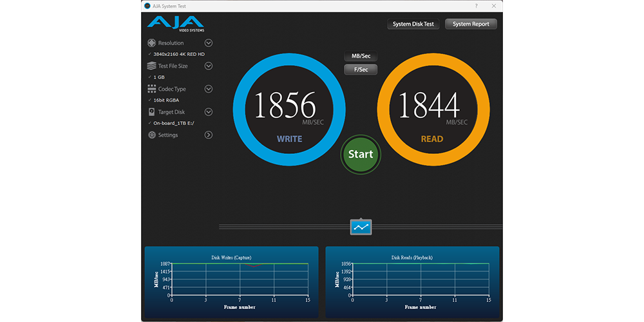Toggle the graph panel chart icon
The width and height of the screenshot is (644, 322).
361,227
